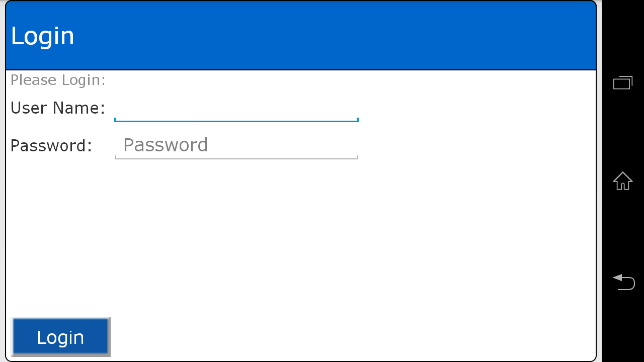Image resolution: width=644 pixels, height=362 pixels.
Task: Click the "Password:" label
Action: coord(51,146)
